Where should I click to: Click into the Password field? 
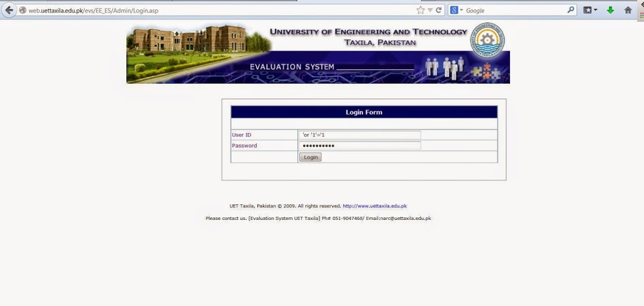[360, 146]
